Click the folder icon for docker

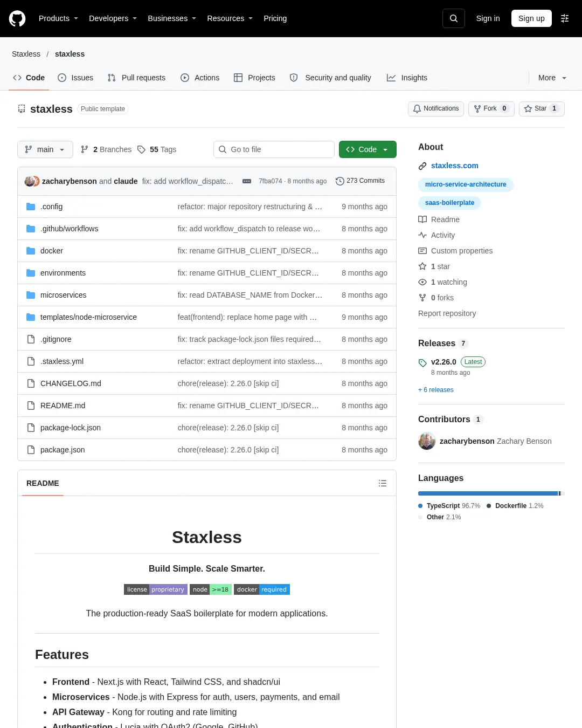(31, 251)
